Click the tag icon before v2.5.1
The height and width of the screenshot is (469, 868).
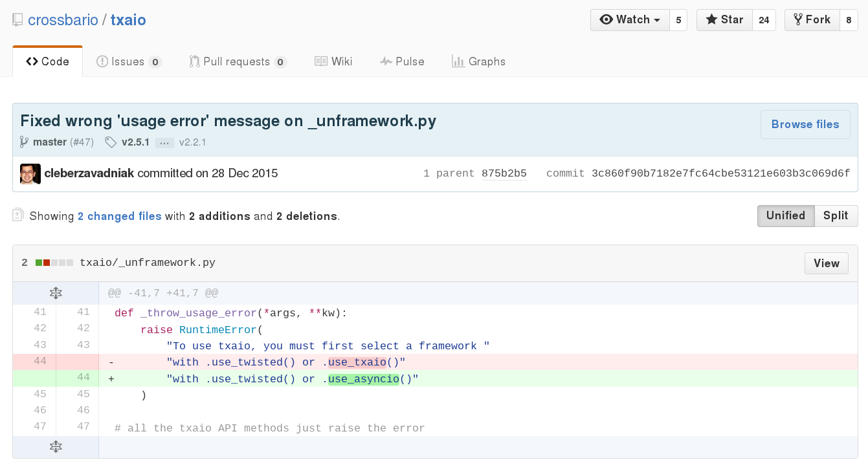(111, 142)
